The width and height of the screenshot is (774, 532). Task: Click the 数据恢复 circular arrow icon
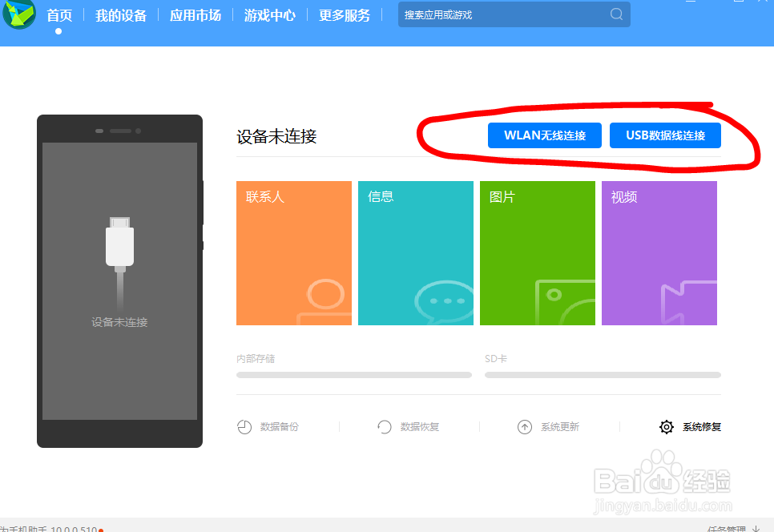(x=384, y=427)
